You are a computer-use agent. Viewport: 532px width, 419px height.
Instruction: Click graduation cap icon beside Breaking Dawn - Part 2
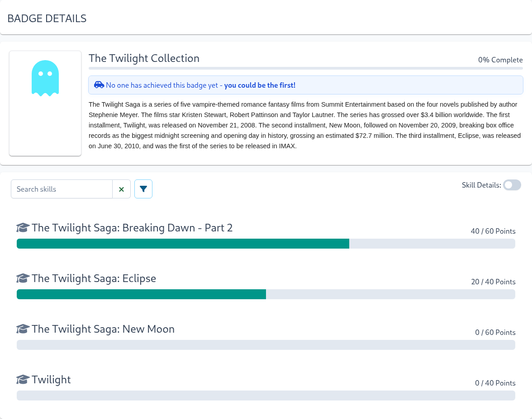tap(23, 227)
